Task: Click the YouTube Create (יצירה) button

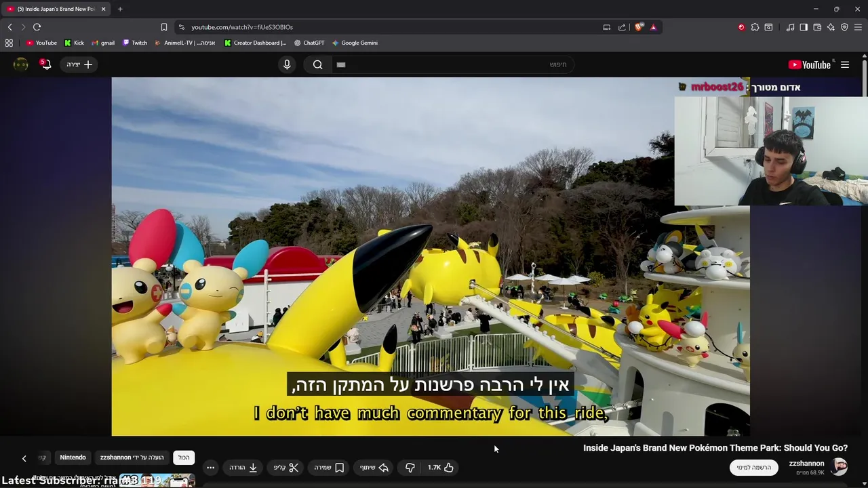Action: click(79, 64)
